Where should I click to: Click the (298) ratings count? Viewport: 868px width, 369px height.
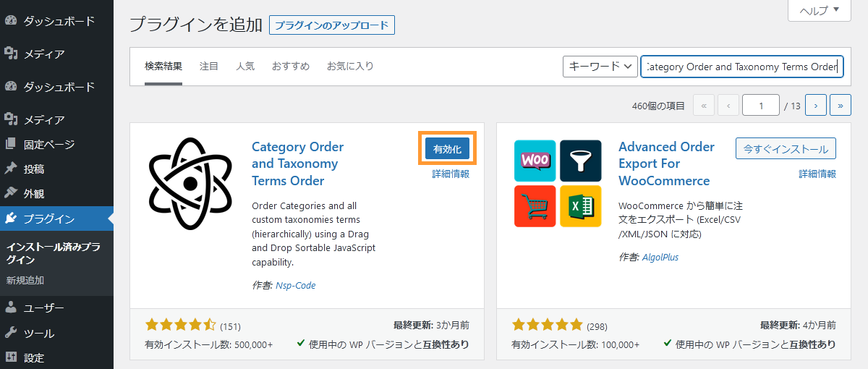click(x=597, y=326)
